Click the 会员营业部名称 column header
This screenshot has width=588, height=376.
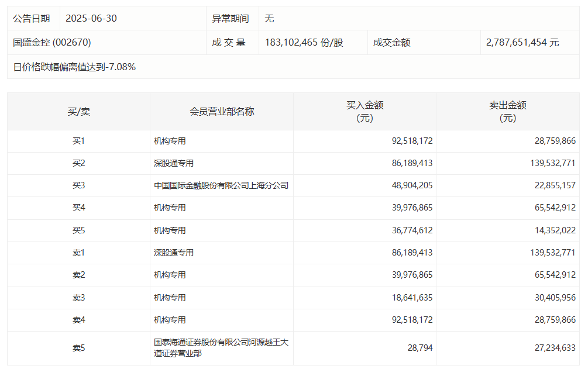pyautogui.click(x=222, y=111)
